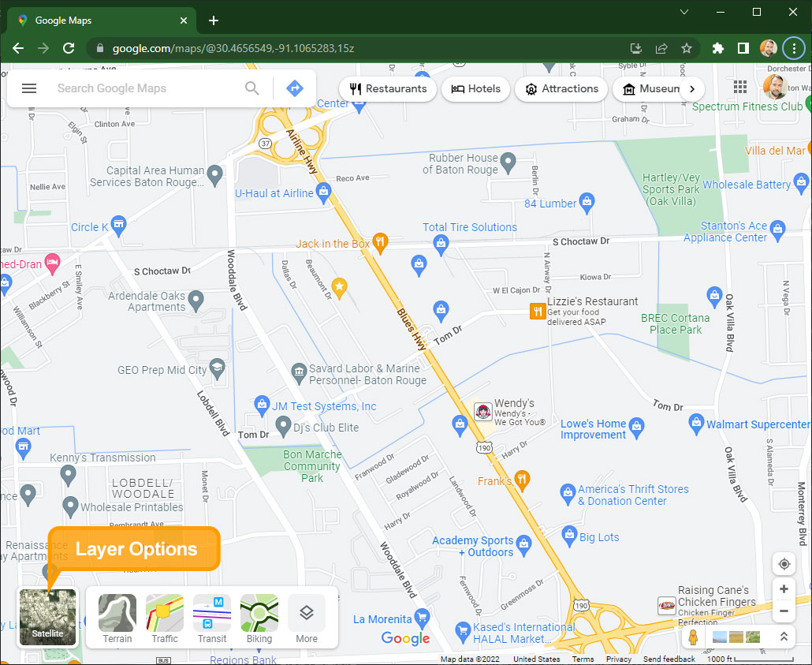Viewport: 812px width, 665px height.
Task: Select the Big Lots shopping pin
Action: pos(569,536)
